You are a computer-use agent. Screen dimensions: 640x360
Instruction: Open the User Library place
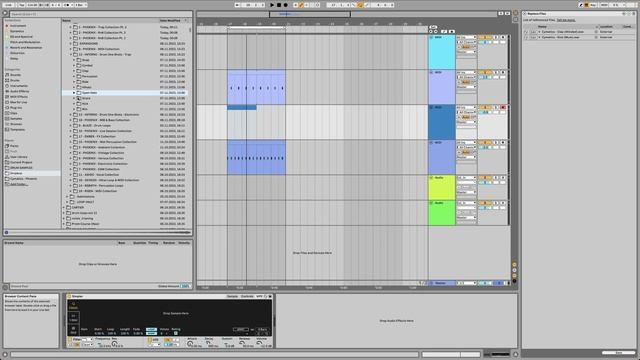pyautogui.click(x=19, y=157)
